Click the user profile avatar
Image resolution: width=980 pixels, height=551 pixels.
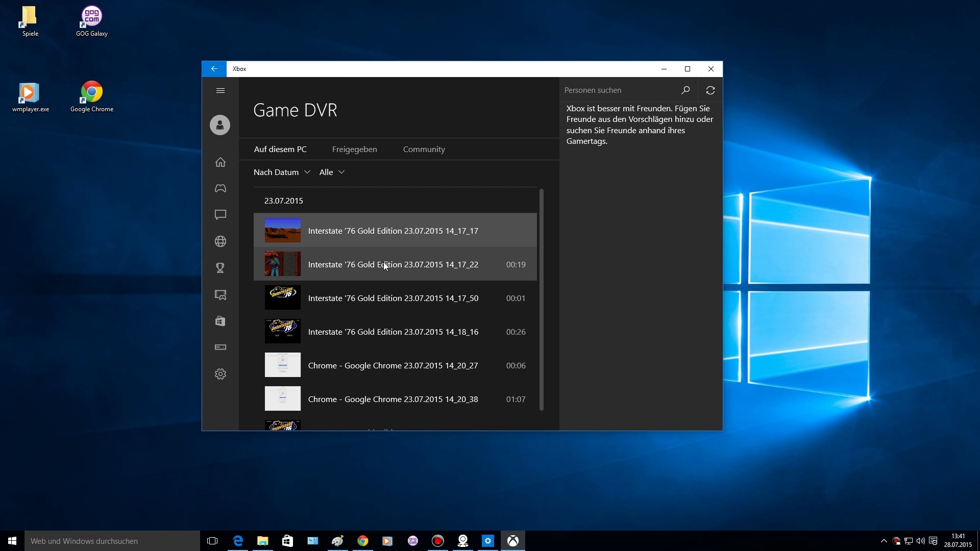click(x=220, y=125)
